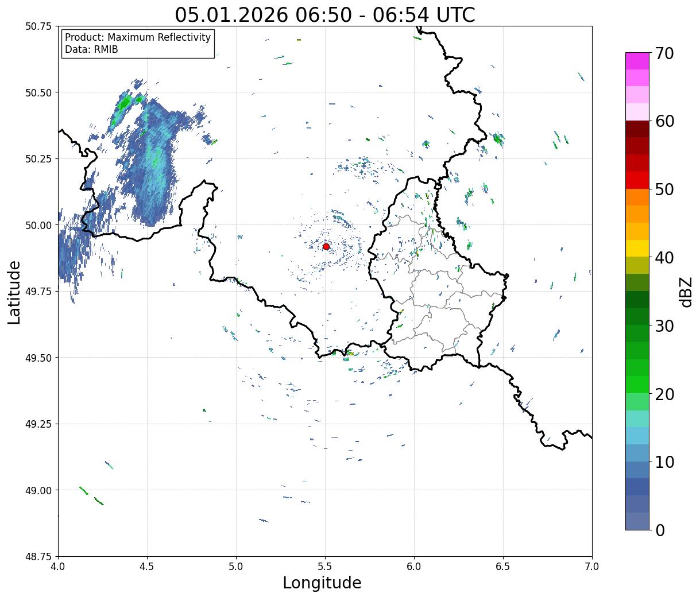Image resolution: width=700 pixels, height=597 pixels.
Task: Click the latitude tick label 49.25
Action: click(38, 424)
